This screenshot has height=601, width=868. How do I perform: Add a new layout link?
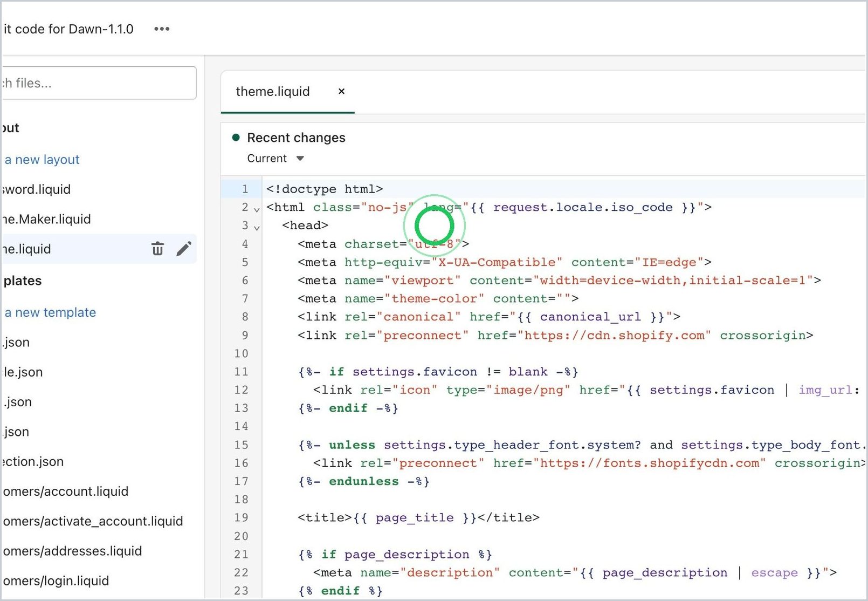[42, 160]
